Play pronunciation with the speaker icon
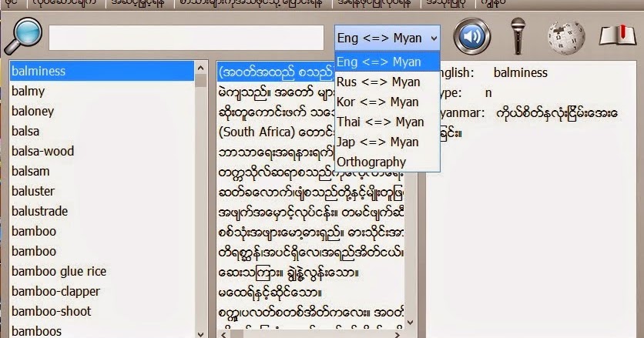This screenshot has width=644, height=338. click(472, 36)
